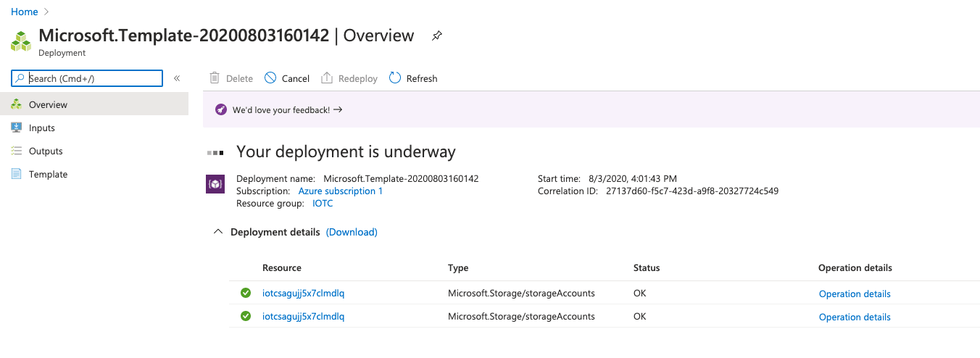Click the Outputs sidebar list icon

click(16, 151)
